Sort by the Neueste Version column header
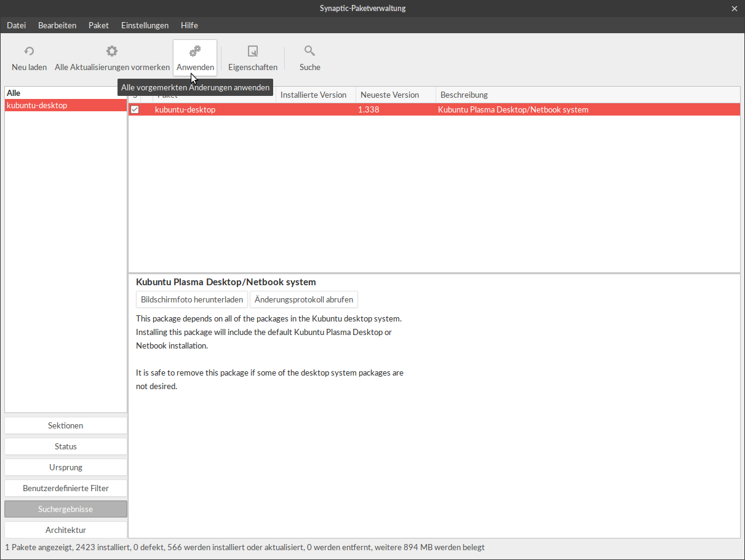Image resolution: width=745 pixels, height=560 pixels. click(x=396, y=95)
